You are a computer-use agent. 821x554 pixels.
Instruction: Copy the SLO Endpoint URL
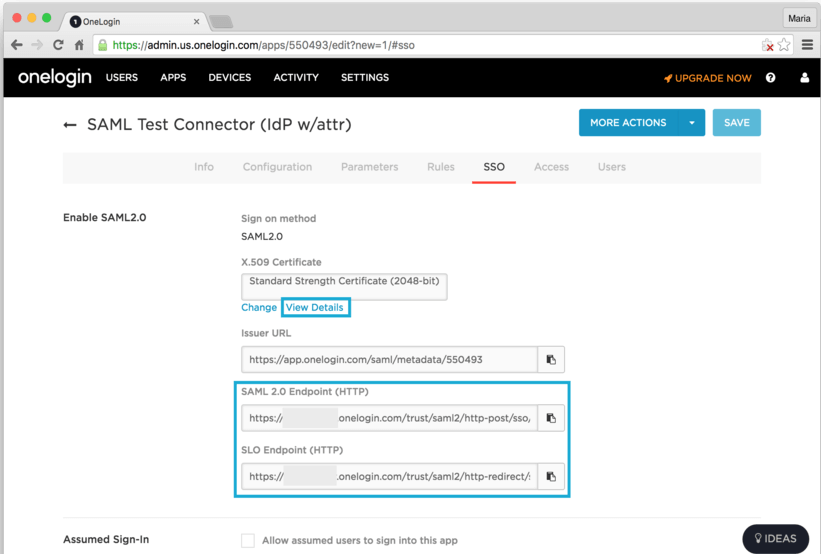click(551, 477)
